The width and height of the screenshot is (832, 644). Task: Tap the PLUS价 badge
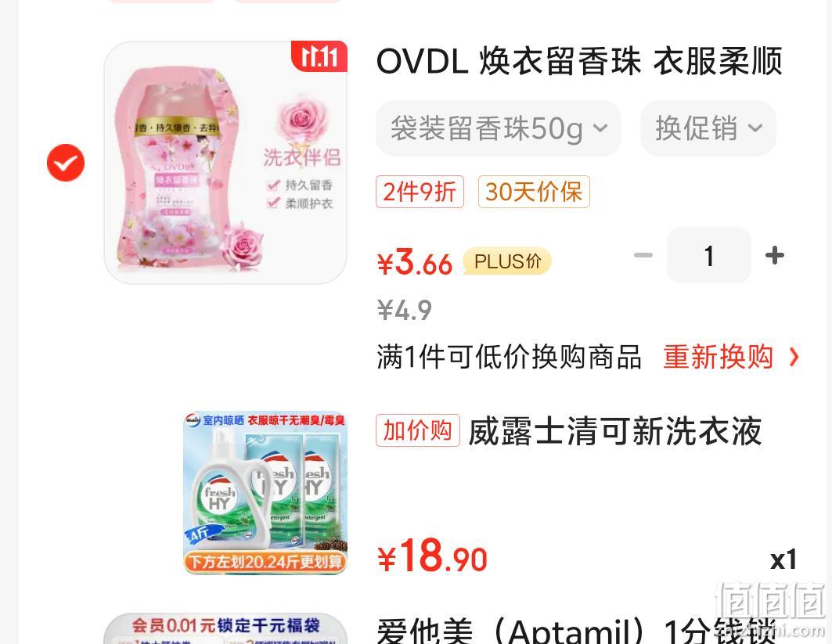point(507,261)
